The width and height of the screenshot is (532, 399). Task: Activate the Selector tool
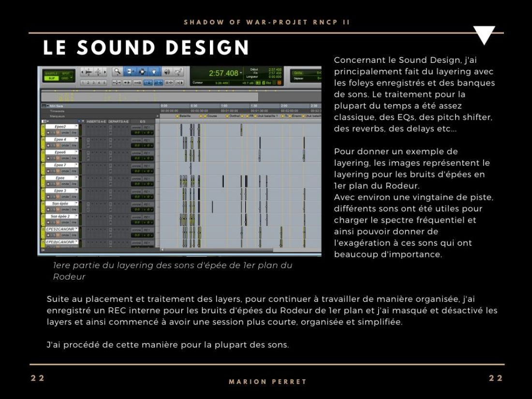(143, 72)
